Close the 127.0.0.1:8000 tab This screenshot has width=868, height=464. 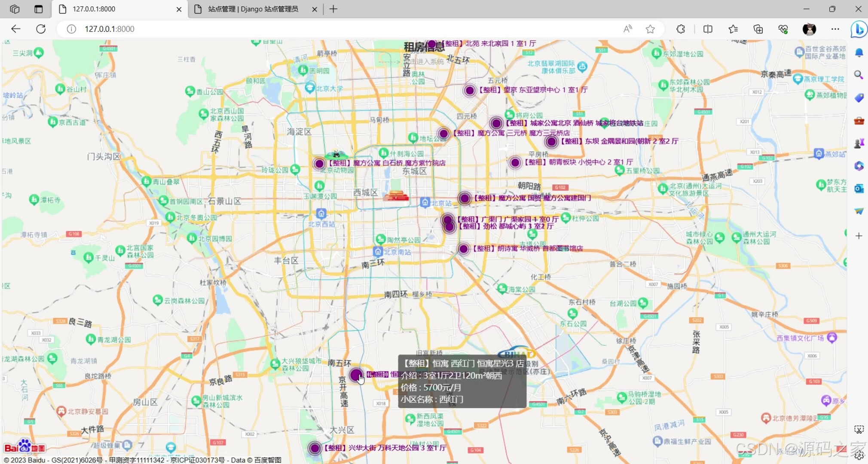[x=179, y=9]
